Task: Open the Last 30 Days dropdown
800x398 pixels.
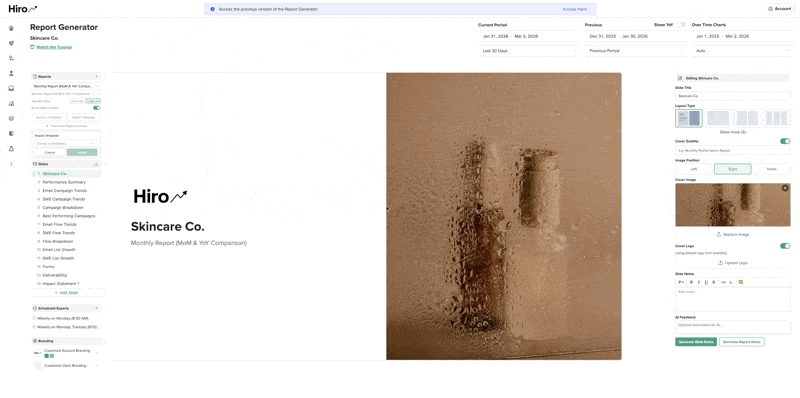Action: click(528, 51)
